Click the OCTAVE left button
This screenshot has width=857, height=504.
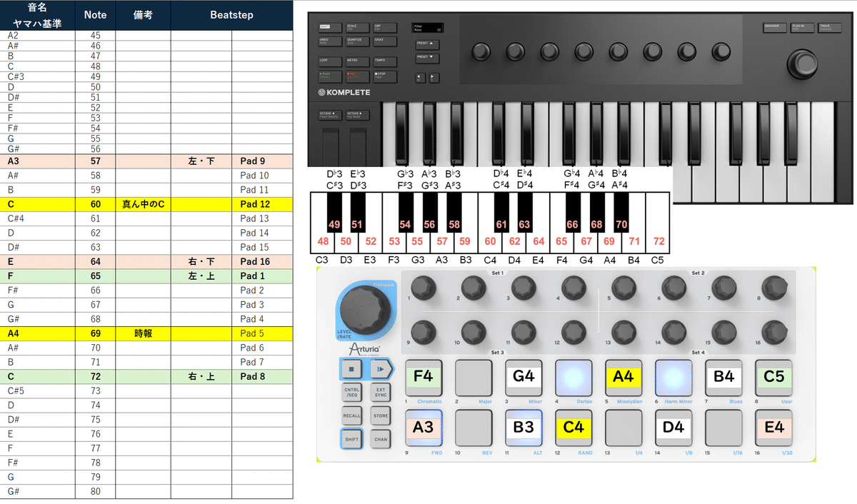330,115
